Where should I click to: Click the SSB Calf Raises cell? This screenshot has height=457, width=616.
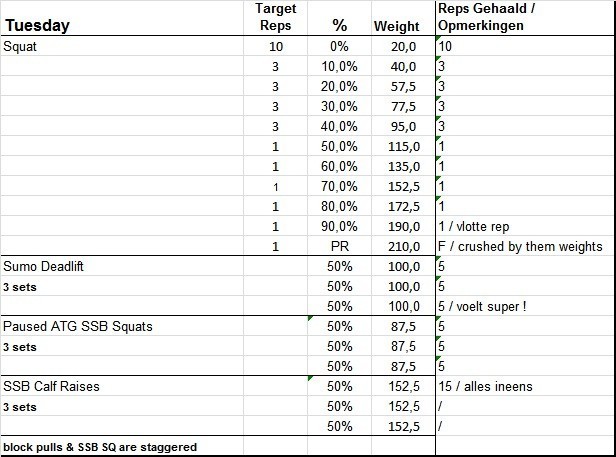[x=52, y=386]
